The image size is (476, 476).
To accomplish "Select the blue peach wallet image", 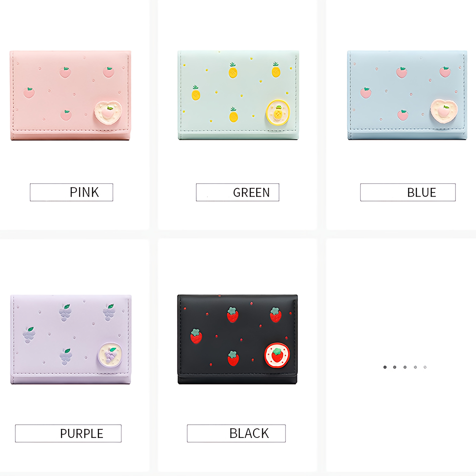I will click(407, 95).
